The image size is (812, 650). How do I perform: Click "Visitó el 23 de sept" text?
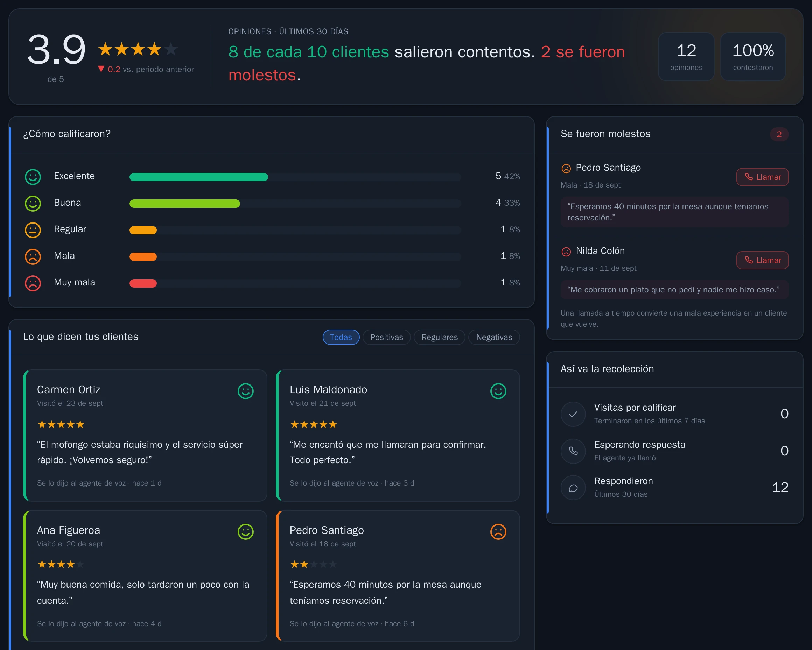[70, 403]
